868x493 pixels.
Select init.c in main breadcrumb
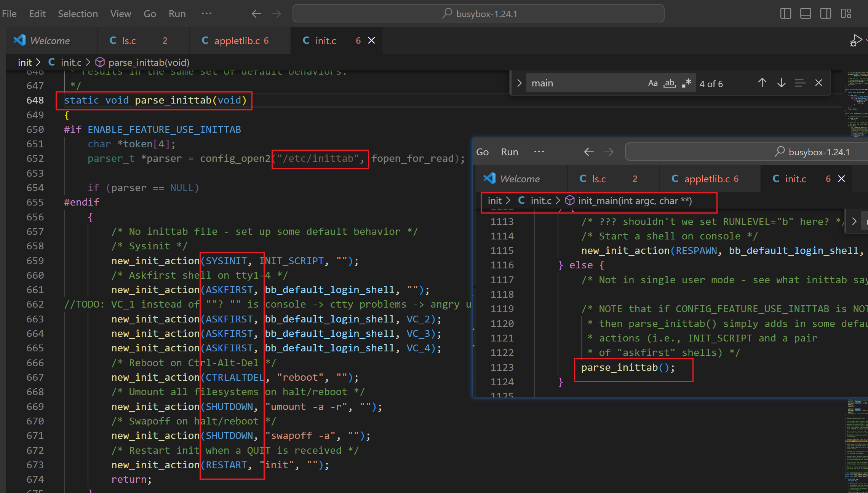click(x=71, y=62)
